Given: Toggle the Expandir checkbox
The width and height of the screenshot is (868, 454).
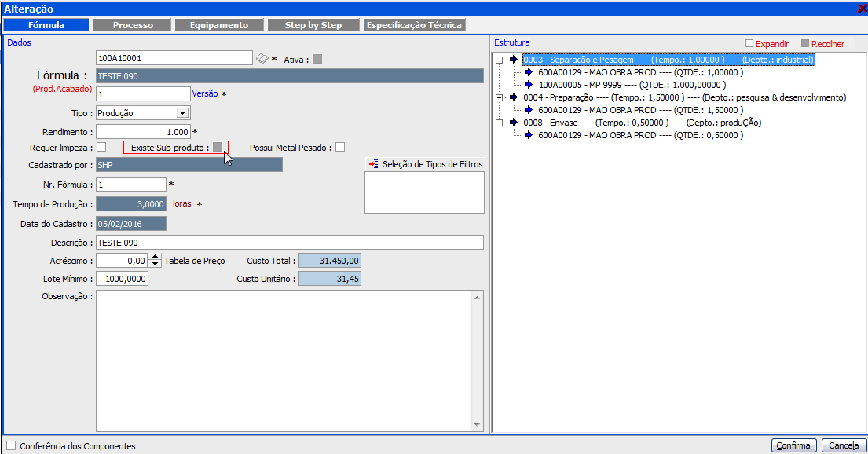Looking at the screenshot, I should coord(749,44).
